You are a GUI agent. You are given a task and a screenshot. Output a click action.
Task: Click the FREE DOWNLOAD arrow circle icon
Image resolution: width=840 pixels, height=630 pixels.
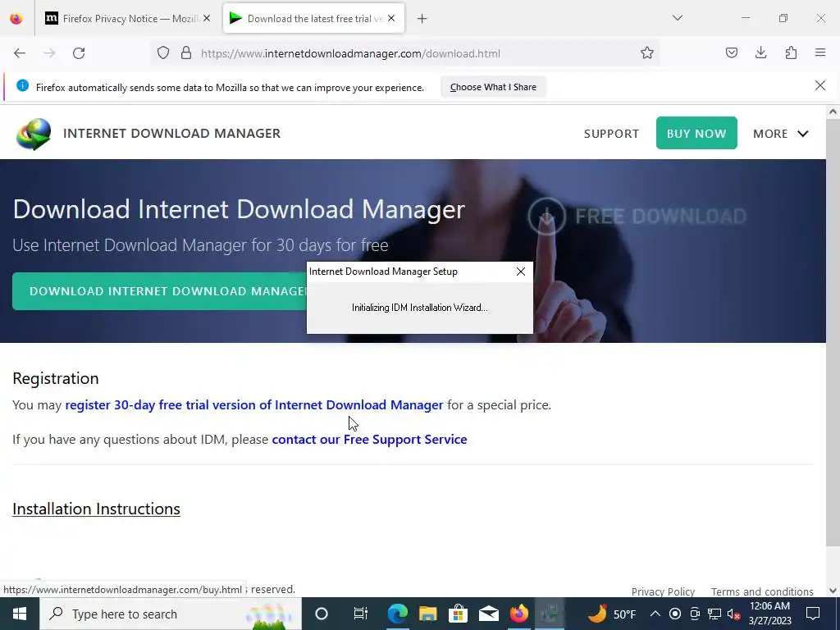[546, 217]
